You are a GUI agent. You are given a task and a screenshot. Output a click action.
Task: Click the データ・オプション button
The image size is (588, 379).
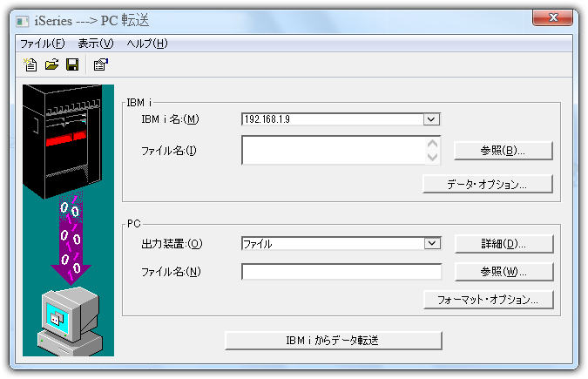click(487, 184)
